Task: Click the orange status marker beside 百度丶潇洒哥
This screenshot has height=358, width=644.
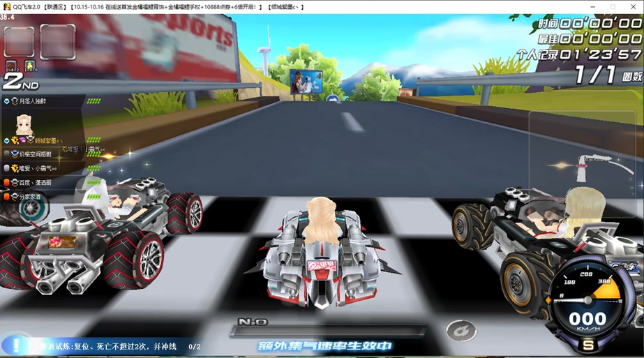Action: 6,182
